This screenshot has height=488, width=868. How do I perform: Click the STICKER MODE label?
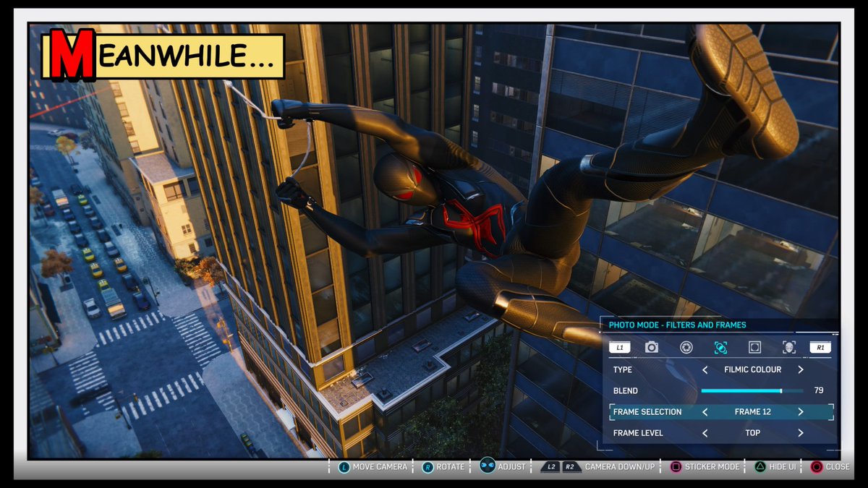[x=712, y=467]
